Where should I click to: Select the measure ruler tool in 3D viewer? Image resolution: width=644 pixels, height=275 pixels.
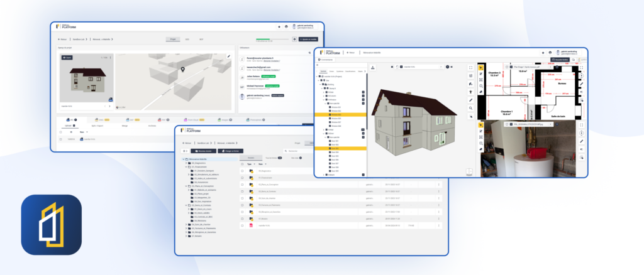(x=470, y=100)
